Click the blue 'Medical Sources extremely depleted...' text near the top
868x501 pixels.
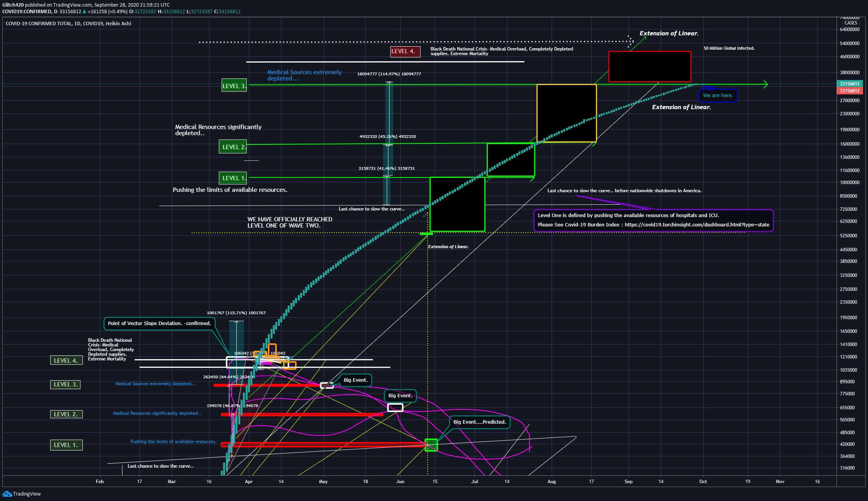(x=304, y=75)
